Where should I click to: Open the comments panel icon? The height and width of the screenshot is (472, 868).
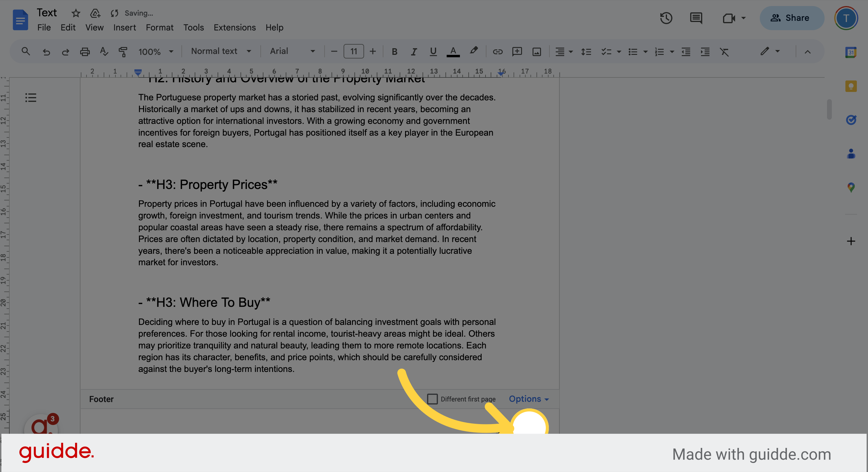pyautogui.click(x=696, y=18)
